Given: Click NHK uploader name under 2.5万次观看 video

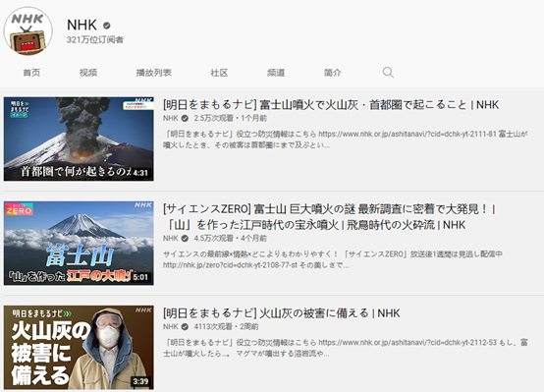Looking at the screenshot, I should (170, 119).
